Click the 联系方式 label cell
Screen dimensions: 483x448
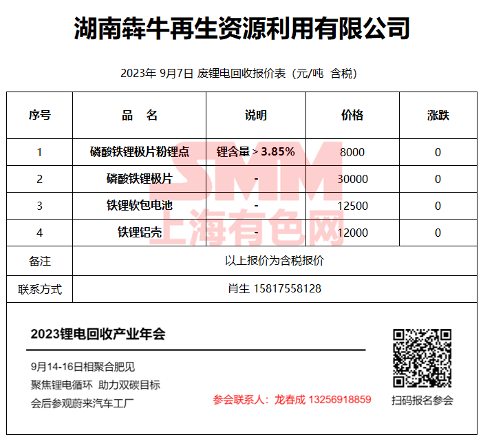40,289
